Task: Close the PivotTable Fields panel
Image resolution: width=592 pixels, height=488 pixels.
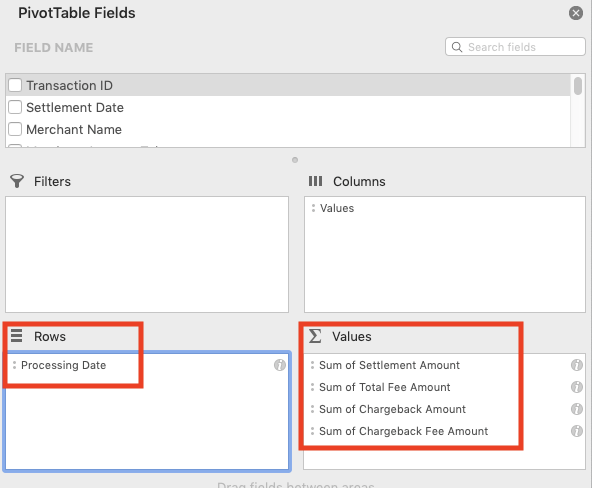Action: click(576, 13)
